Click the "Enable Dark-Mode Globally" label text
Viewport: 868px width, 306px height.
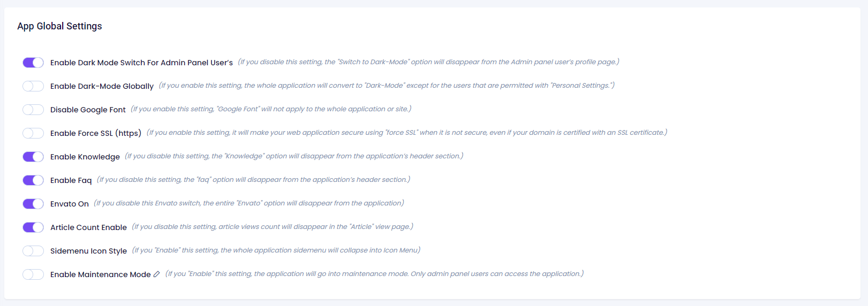[102, 86]
